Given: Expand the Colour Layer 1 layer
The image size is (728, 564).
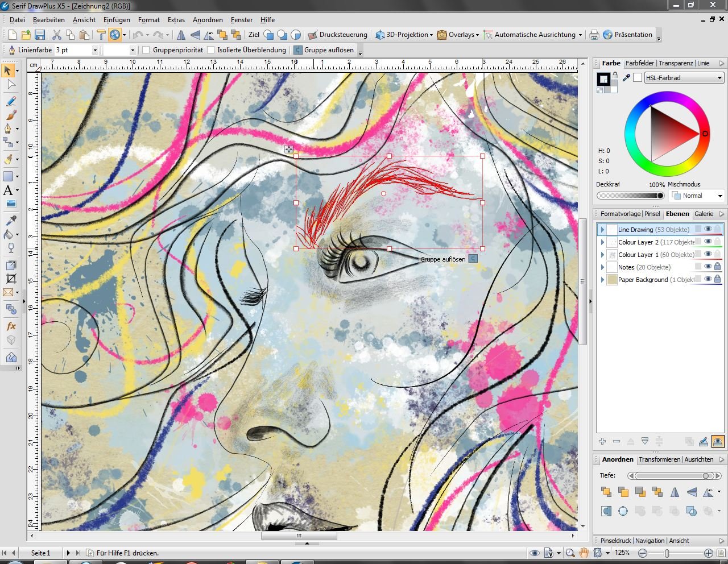Looking at the screenshot, I should coord(602,255).
